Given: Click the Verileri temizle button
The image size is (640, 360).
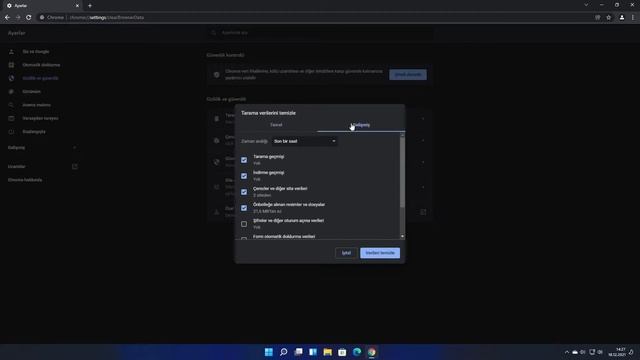Looking at the screenshot, I should (x=380, y=253).
